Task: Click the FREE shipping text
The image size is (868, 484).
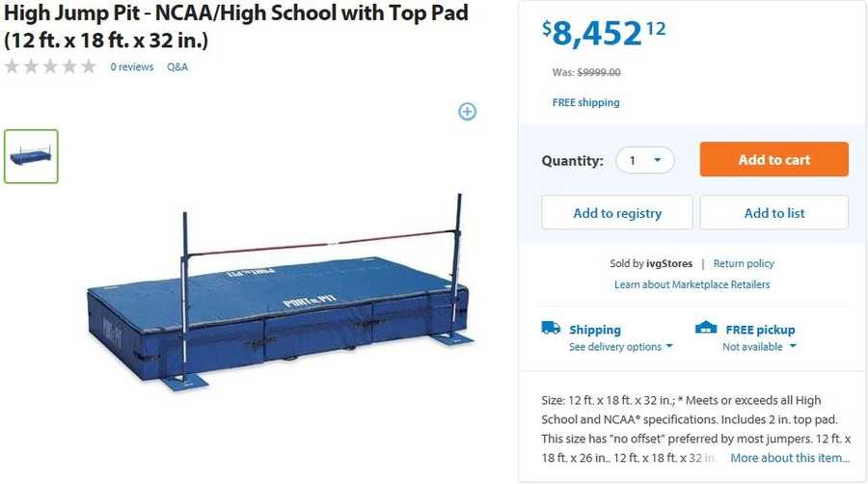Action: click(585, 102)
